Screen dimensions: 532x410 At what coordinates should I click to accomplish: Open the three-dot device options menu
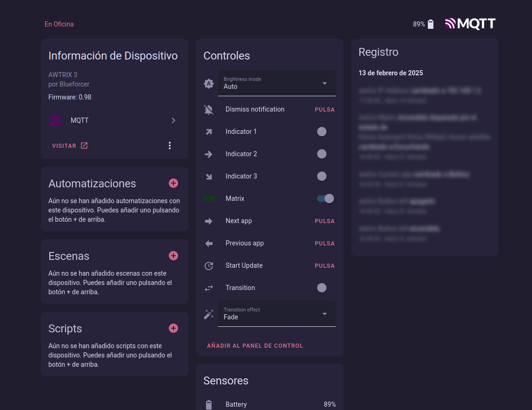170,145
